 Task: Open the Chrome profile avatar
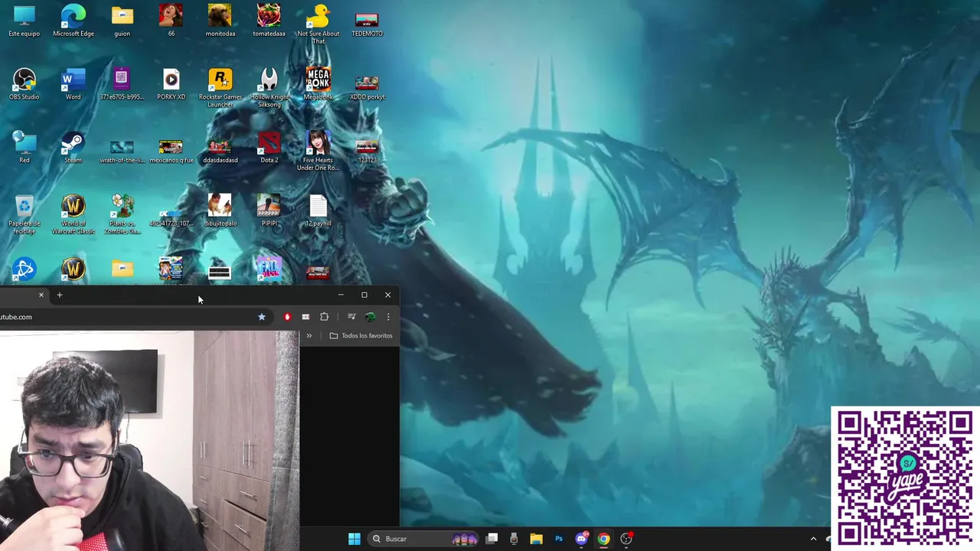pos(370,317)
